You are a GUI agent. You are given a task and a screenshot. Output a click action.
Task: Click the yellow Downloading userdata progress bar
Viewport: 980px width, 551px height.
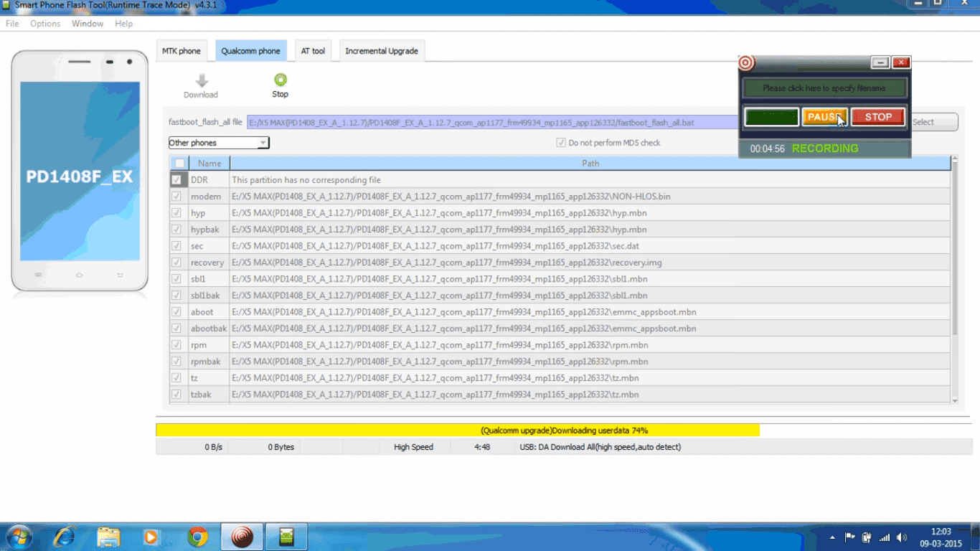[458, 430]
